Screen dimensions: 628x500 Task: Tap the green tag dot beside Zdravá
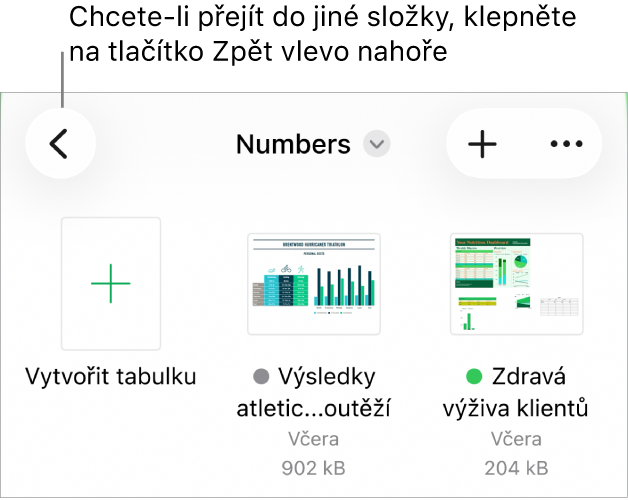click(474, 377)
